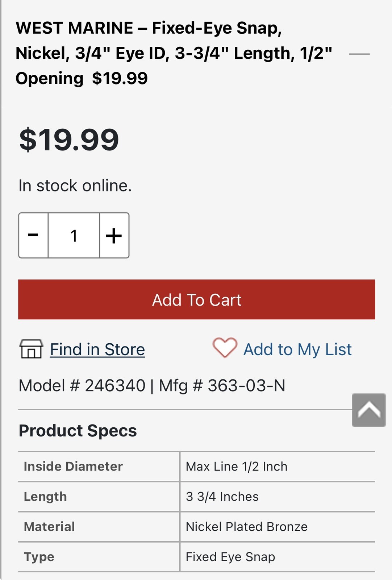The height and width of the screenshot is (580, 392).
Task: Click Nickel Plated Bronze material value
Action: point(246,527)
